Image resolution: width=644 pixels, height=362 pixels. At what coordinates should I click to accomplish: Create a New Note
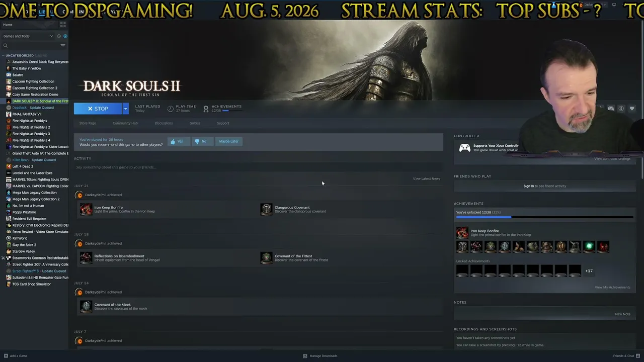(622, 314)
